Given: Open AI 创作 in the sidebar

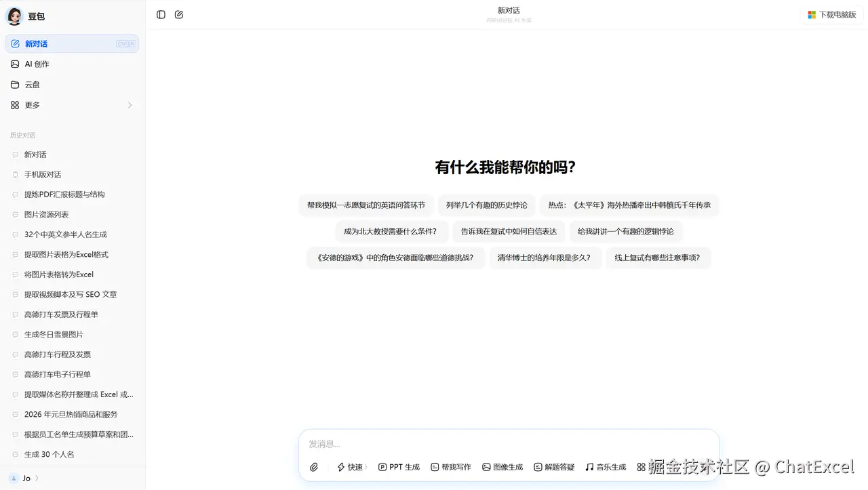Looking at the screenshot, I should pos(72,64).
